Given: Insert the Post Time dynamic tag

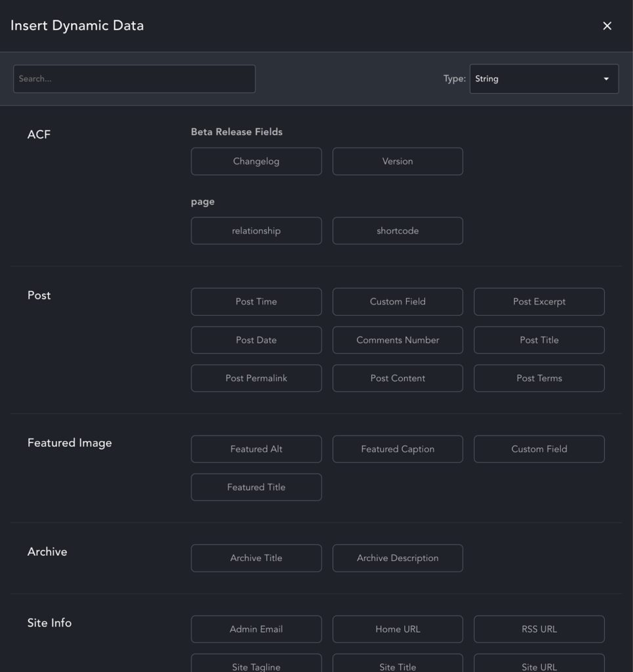Looking at the screenshot, I should (256, 301).
